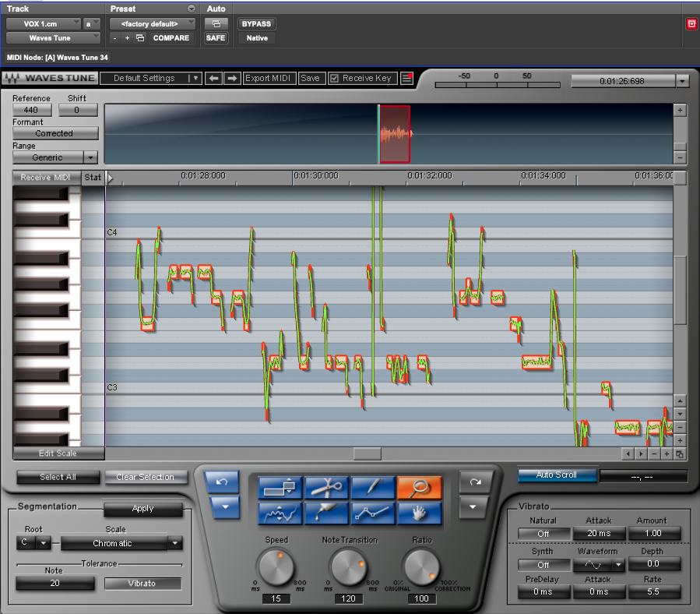Viewport: 700px width, 614px height.
Task: Select the Slice scissors tool
Action: point(326,487)
